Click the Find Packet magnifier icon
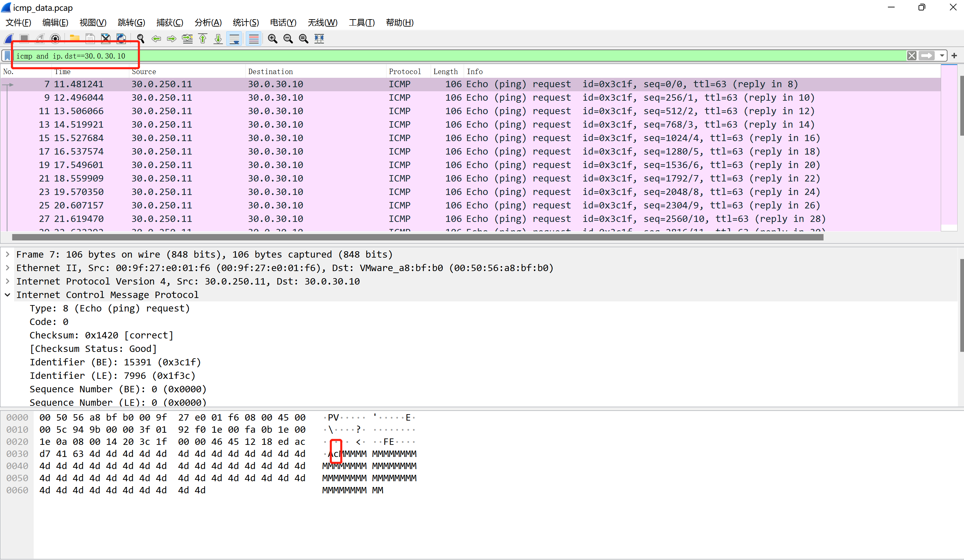The width and height of the screenshot is (964, 560). (140, 39)
